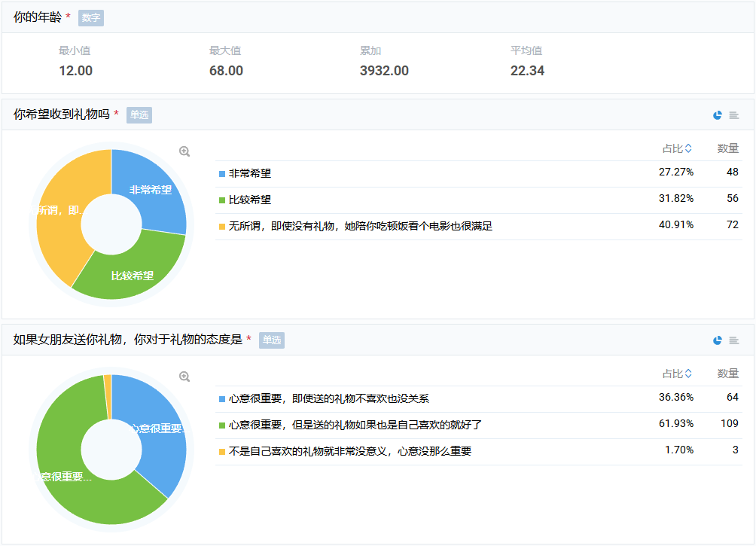756x546 pixels.
Task: Click the 比较希望 option text
Action: coord(250,200)
